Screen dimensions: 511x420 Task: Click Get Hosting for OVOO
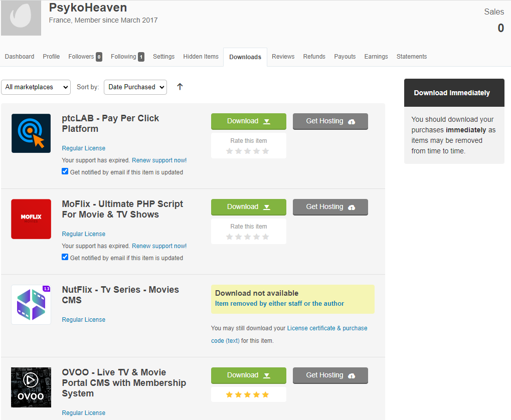click(x=330, y=375)
